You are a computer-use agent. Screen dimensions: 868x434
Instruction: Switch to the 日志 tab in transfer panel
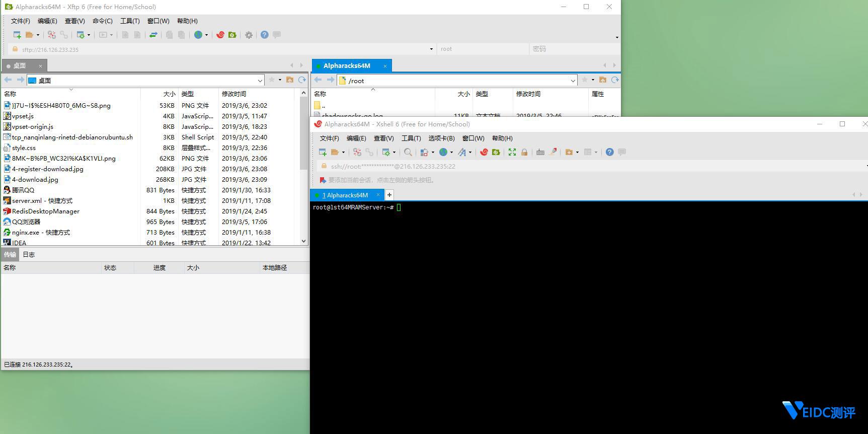[x=29, y=254]
